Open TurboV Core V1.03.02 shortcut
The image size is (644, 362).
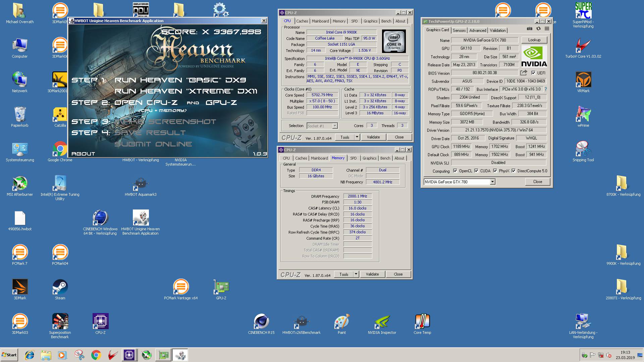click(x=583, y=48)
